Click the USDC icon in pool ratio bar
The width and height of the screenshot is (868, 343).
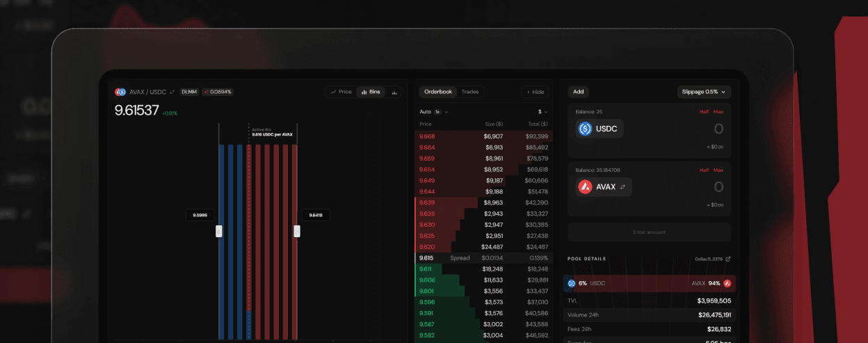tap(572, 283)
